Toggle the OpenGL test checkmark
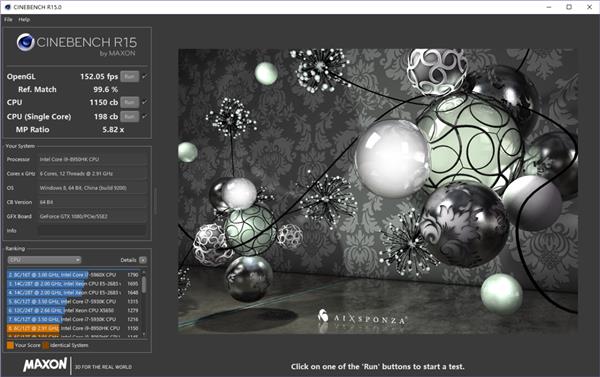Image resolution: width=600 pixels, height=377 pixels. coord(144,76)
